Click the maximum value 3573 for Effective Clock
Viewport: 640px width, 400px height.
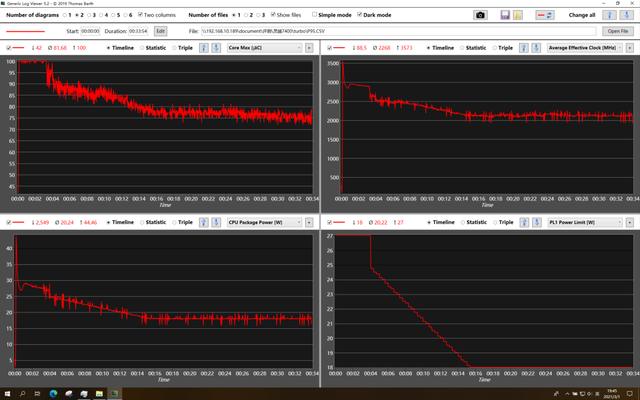(404, 48)
